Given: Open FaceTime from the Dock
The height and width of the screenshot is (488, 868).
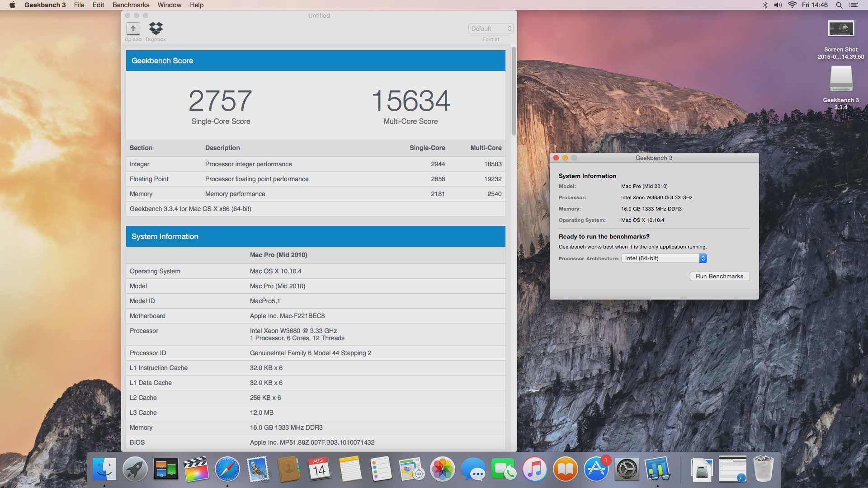Looking at the screenshot, I should [504, 469].
